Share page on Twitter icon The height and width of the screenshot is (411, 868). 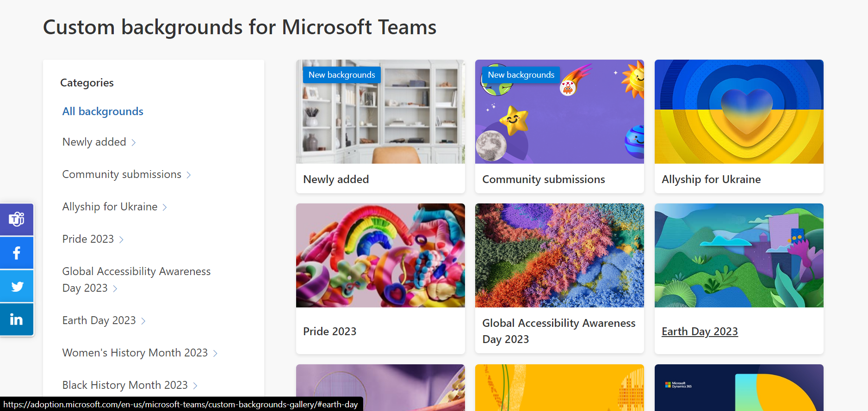tap(17, 286)
